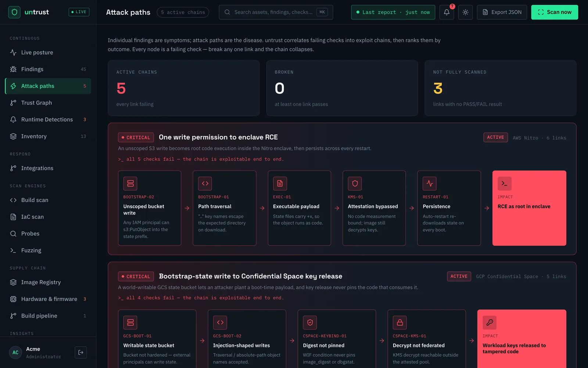588x368 pixels.
Task: Click the Image Registry layers icon
Action: 13,282
